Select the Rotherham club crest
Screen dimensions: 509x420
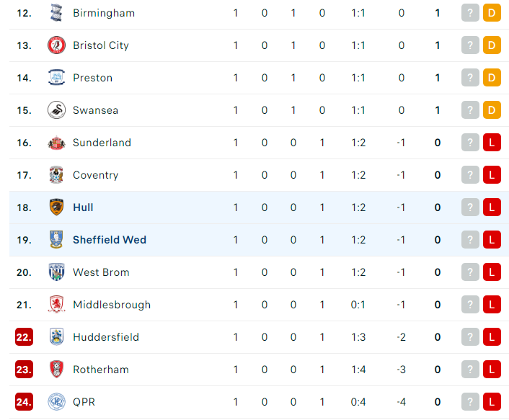56,370
